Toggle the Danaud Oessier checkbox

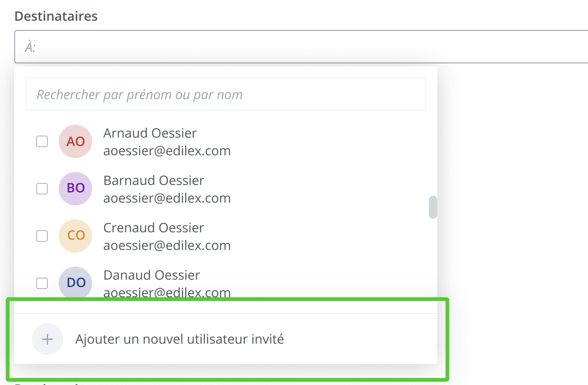click(x=42, y=283)
